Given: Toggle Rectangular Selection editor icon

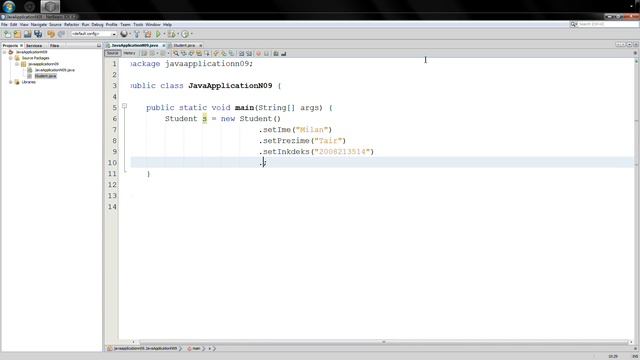Looking at the screenshot, I should (x=207, y=53).
